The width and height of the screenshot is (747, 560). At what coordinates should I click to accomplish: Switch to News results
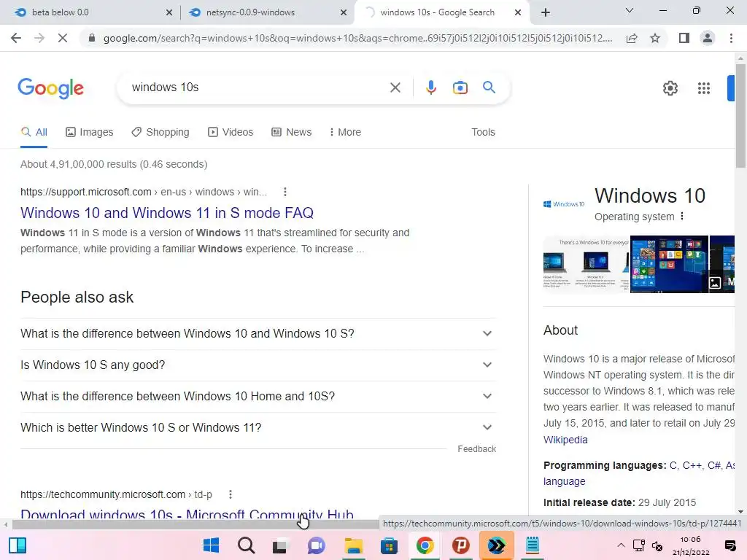(292, 132)
